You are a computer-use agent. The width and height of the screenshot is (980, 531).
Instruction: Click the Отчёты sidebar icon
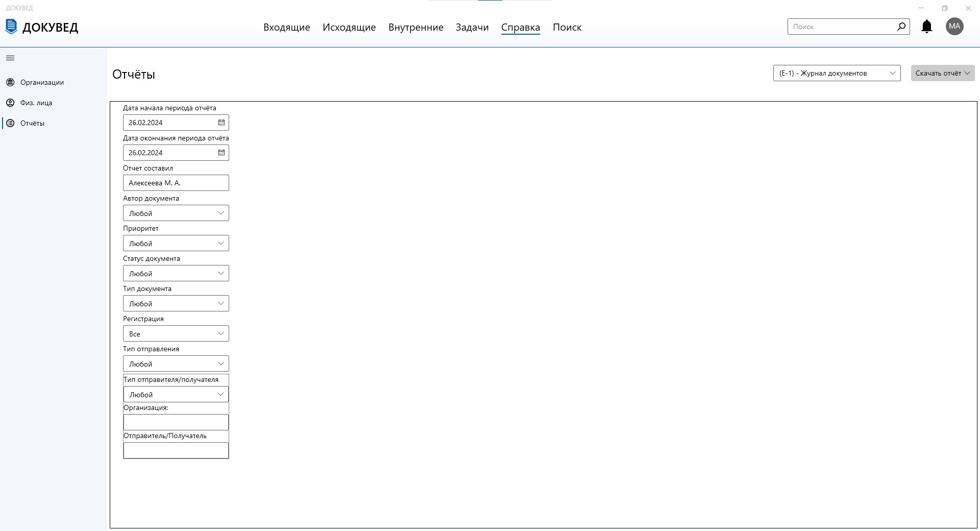pyautogui.click(x=10, y=123)
